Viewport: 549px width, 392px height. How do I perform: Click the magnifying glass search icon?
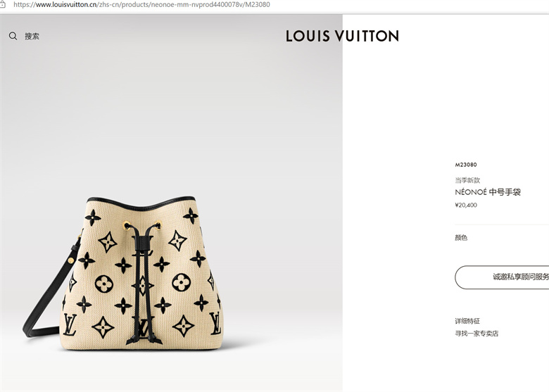[13, 36]
